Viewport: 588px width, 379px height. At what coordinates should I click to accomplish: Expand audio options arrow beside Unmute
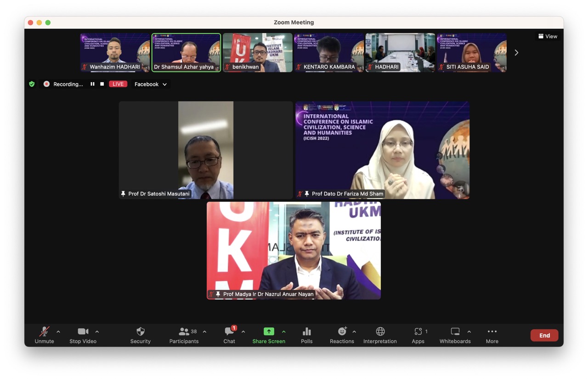point(58,332)
